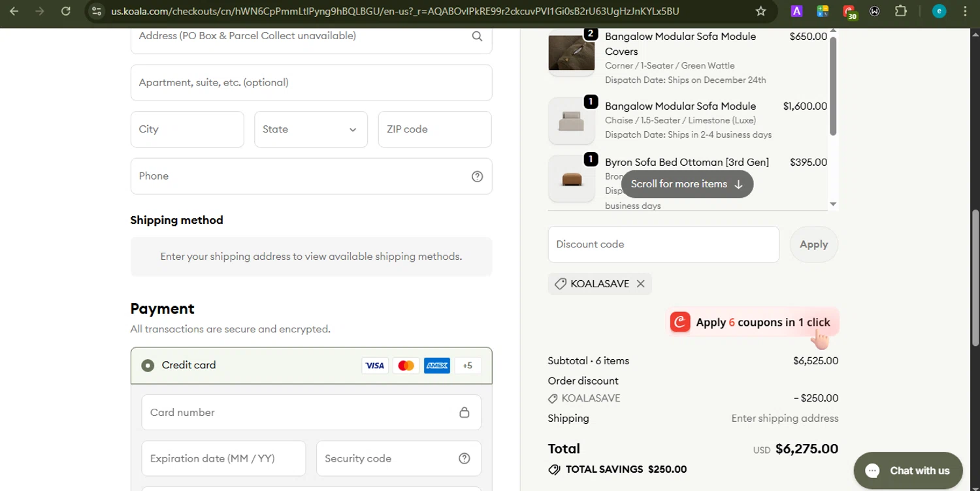Click the Bangalow Chaise module thumbnail
980x491 pixels.
(x=572, y=121)
